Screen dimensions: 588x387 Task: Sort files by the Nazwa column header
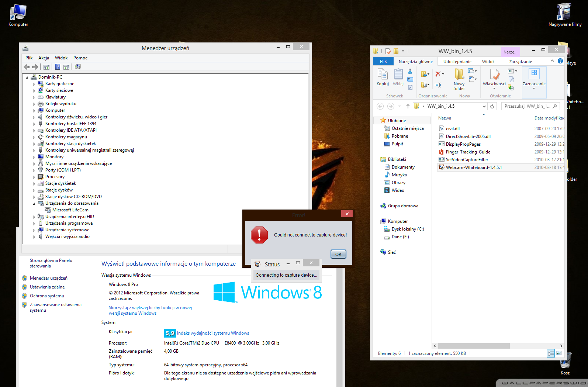[445, 118]
